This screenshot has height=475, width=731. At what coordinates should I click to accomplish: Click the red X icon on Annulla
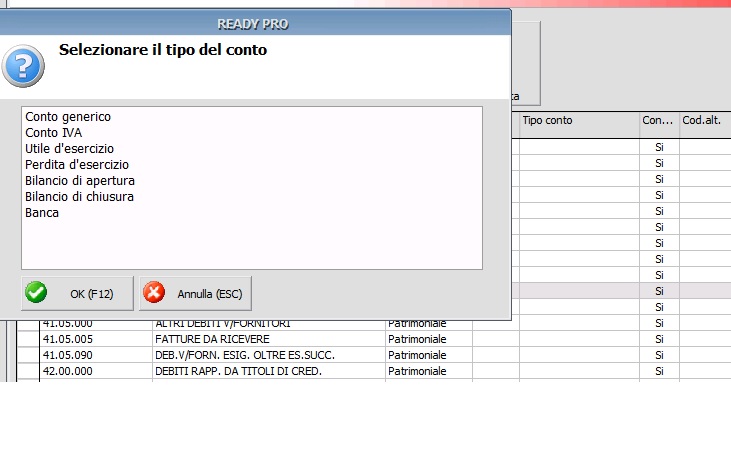click(x=154, y=293)
